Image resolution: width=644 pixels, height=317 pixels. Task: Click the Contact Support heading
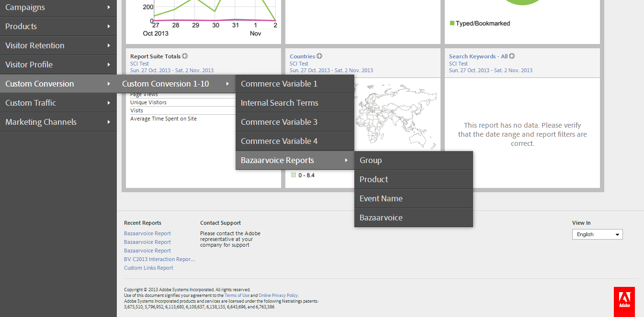click(x=220, y=223)
